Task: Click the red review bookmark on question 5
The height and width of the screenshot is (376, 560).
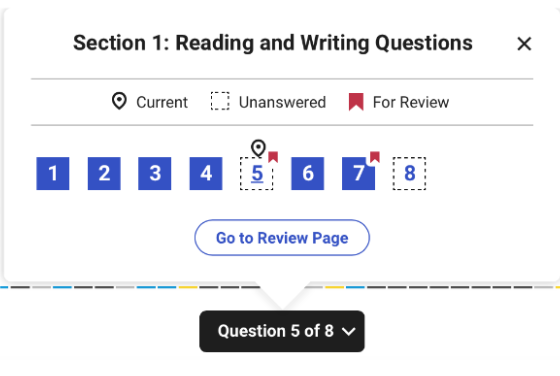Action: point(273,156)
